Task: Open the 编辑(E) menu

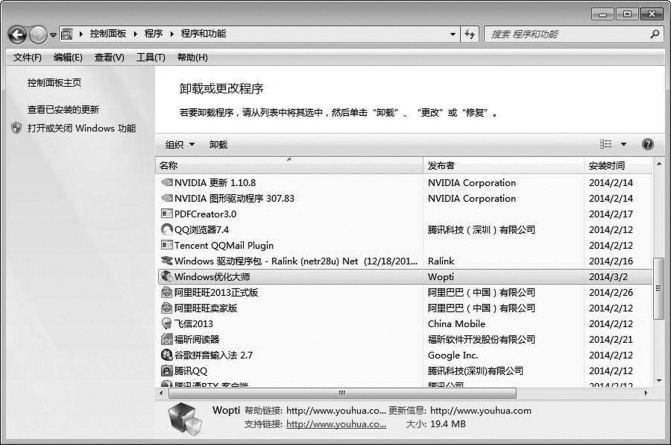Action: click(x=68, y=57)
